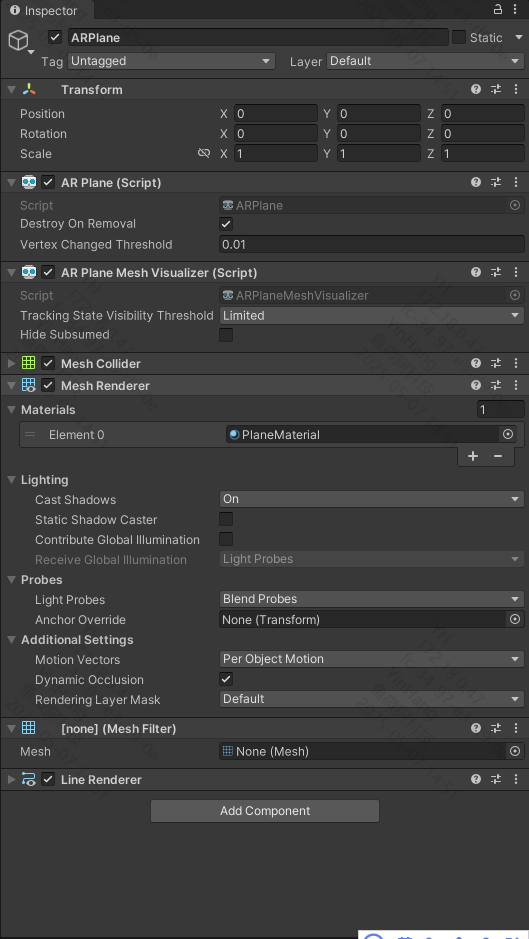
Task: Open AR Plane script preset settings icon
Action: (496, 182)
